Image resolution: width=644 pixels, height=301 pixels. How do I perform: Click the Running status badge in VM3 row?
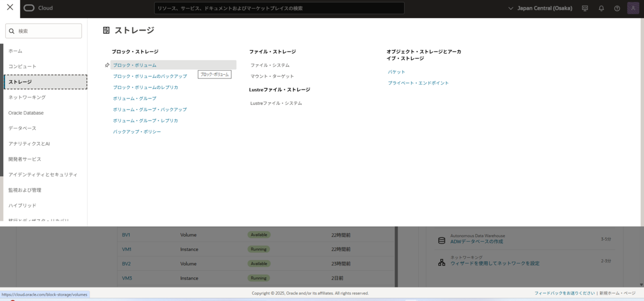coord(258,278)
